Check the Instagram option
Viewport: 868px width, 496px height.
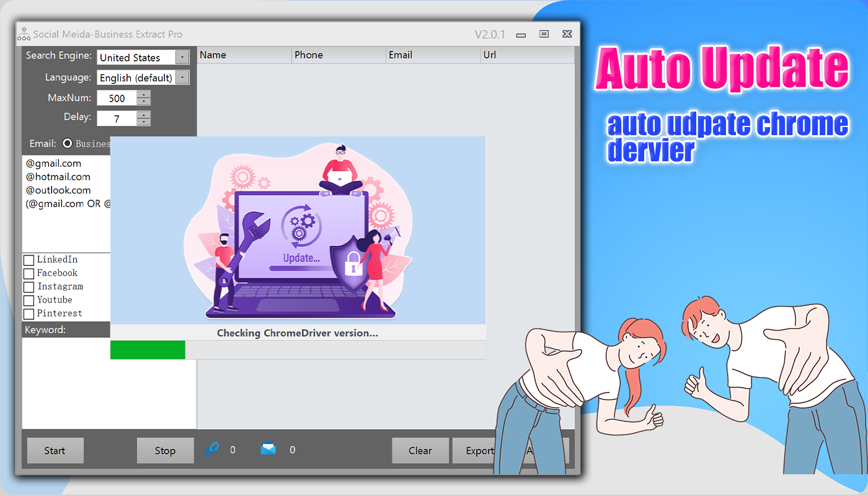click(x=29, y=287)
